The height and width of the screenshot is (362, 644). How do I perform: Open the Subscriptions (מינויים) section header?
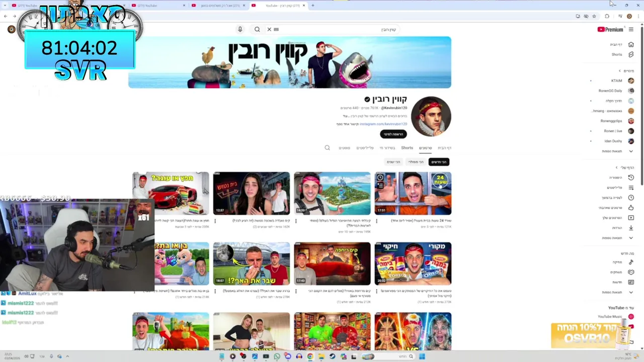[x=626, y=71]
